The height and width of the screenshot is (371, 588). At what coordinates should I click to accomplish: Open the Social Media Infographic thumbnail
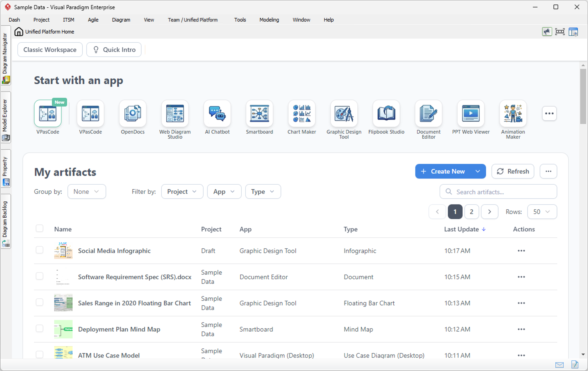tap(63, 250)
